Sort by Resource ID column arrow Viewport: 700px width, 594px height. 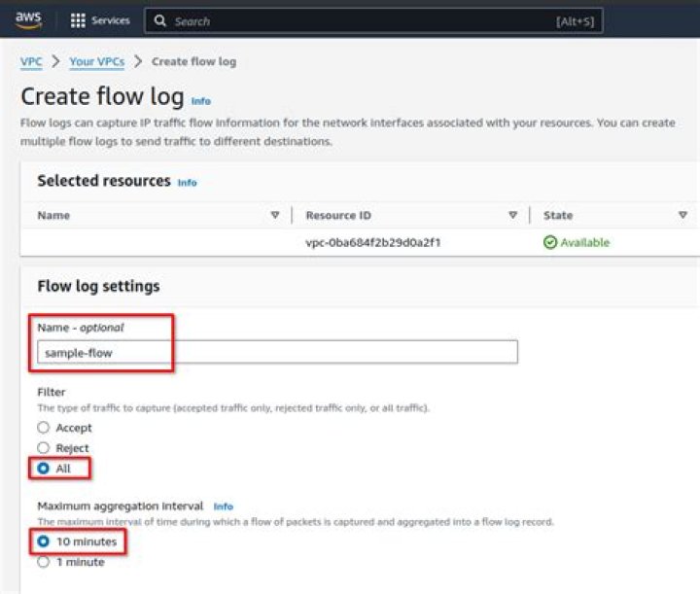(513, 215)
